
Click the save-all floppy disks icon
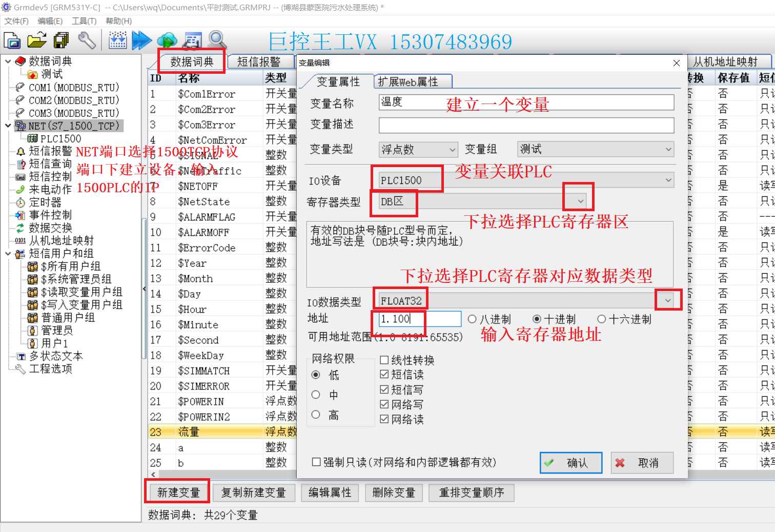pyautogui.click(x=62, y=40)
